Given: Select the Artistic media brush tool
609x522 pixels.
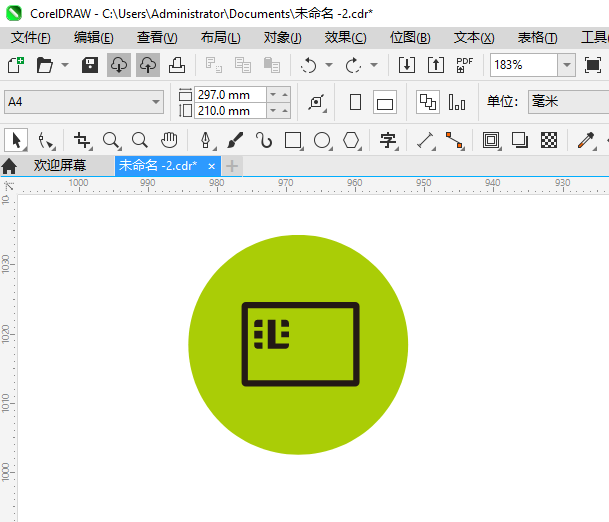Looking at the screenshot, I should (x=235, y=140).
